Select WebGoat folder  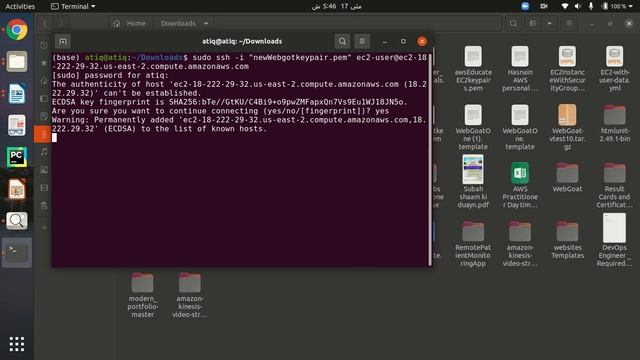pyautogui.click(x=567, y=178)
